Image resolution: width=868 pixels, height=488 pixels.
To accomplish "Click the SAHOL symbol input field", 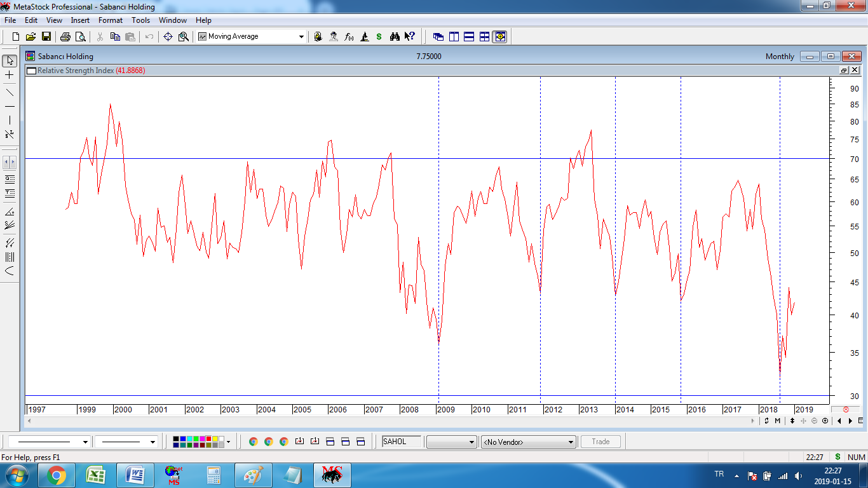I will point(401,442).
